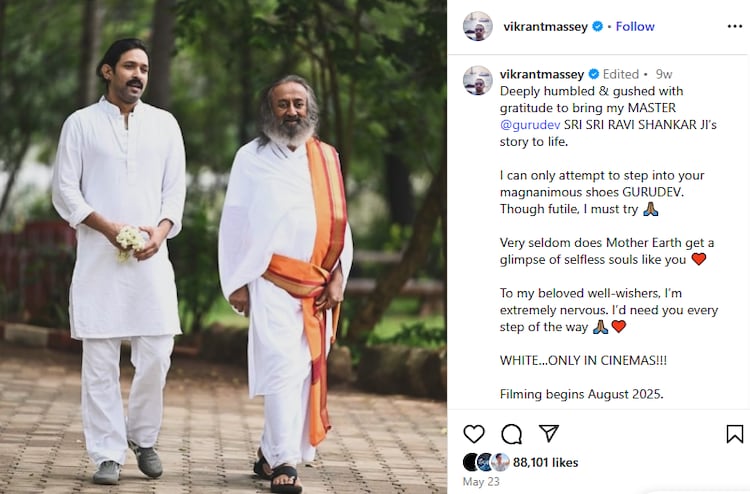Click the folded hands emoji after "must try"
Image resolution: width=750 pixels, height=494 pixels.
tap(651, 209)
